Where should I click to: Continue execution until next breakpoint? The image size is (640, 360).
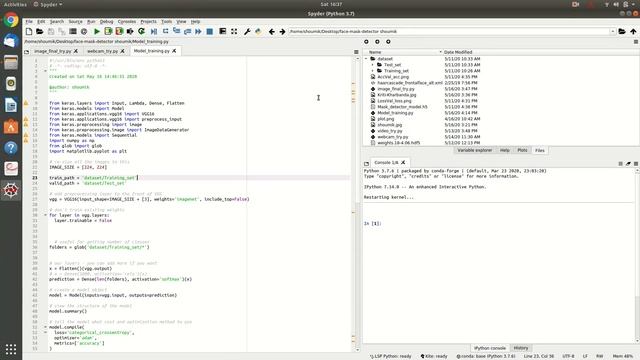tap(198, 31)
